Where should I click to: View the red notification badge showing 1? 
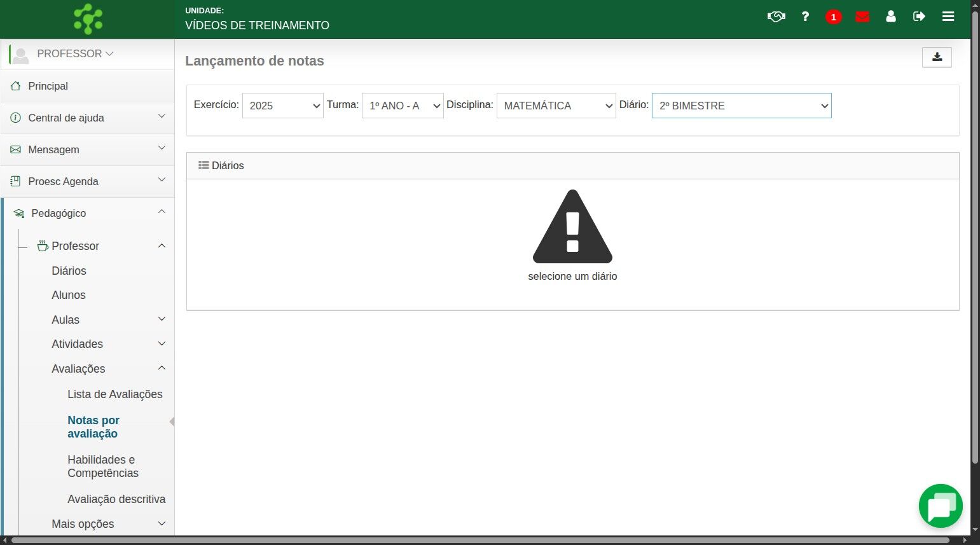point(833,17)
